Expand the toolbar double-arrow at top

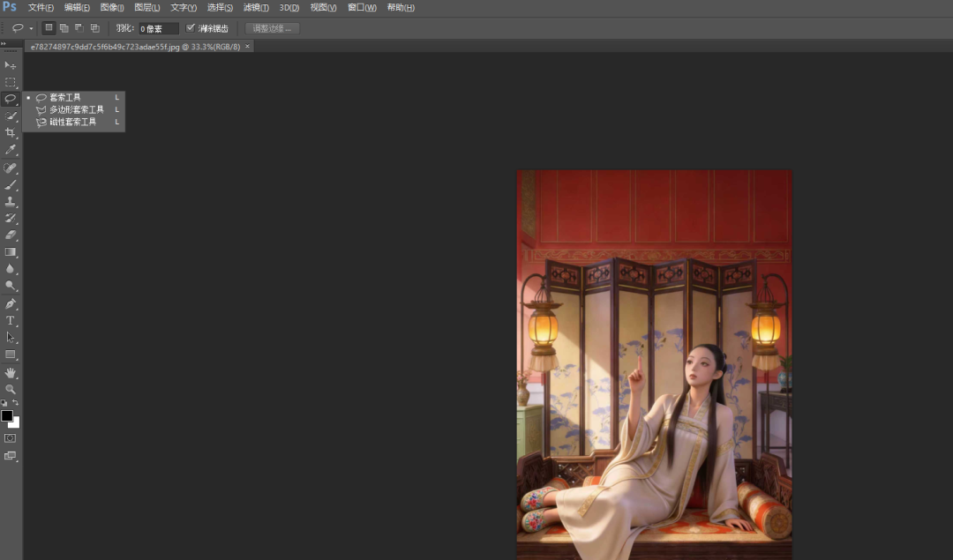[x=4, y=43]
